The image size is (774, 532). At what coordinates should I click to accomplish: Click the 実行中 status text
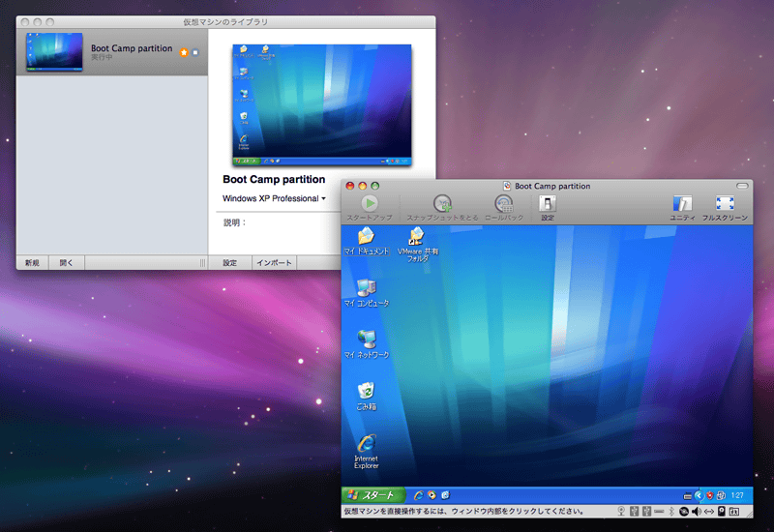(x=102, y=57)
